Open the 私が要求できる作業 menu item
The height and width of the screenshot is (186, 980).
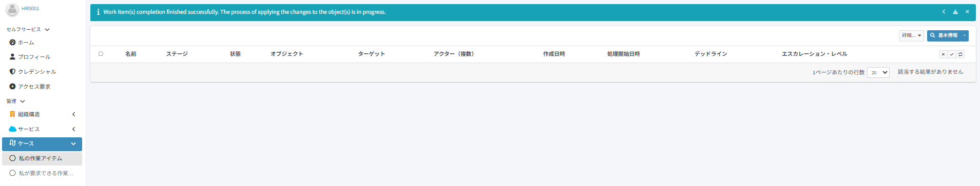point(42,173)
